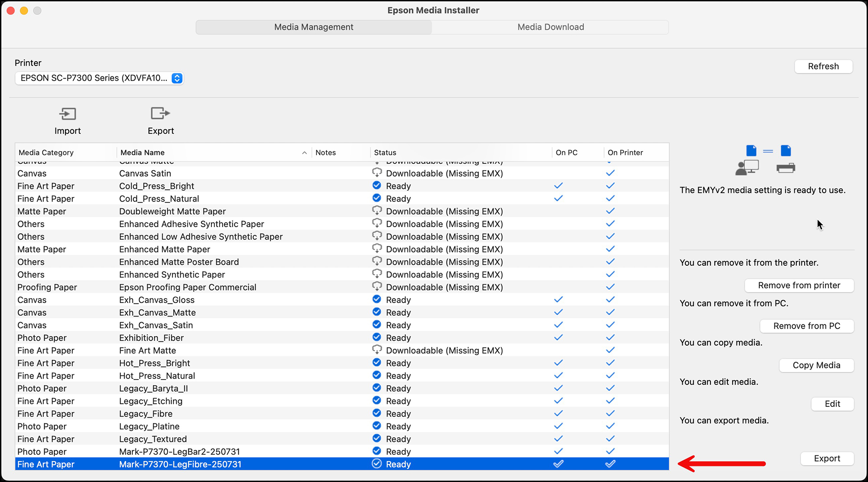Click the Ready icon for Exh_Canvas_Satin
This screenshot has width=868, height=482.
point(377,324)
